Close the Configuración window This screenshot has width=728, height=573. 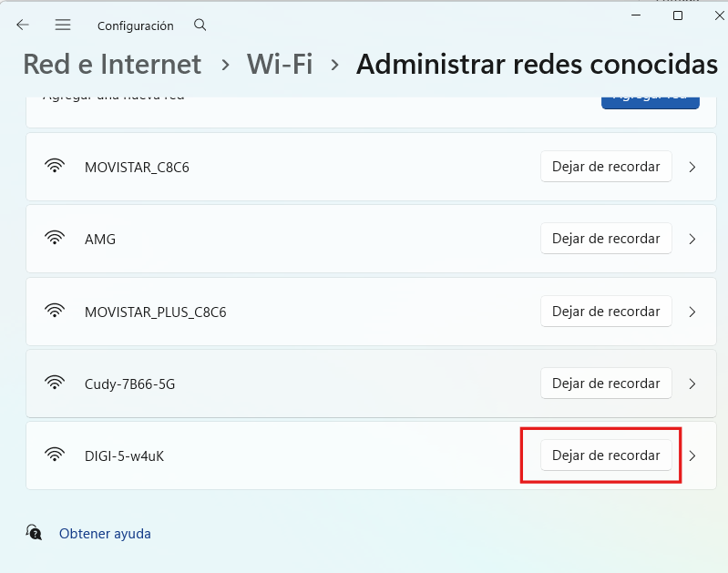(x=719, y=15)
